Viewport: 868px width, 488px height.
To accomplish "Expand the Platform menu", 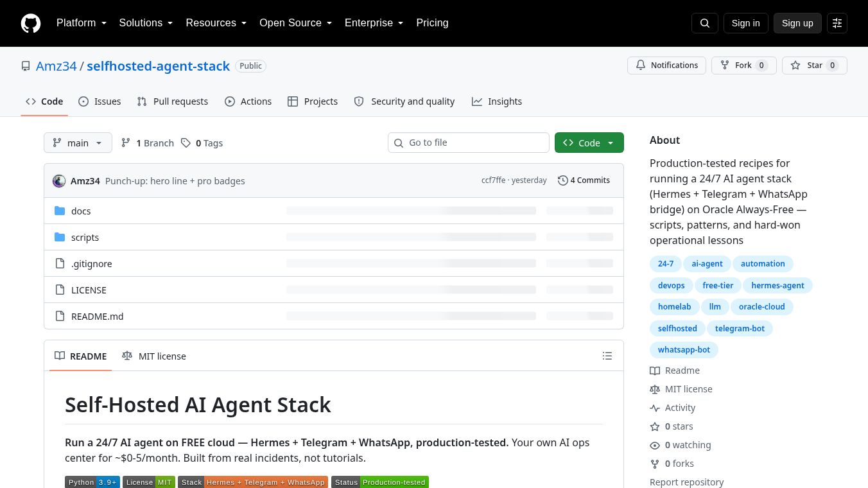I will (x=82, y=23).
